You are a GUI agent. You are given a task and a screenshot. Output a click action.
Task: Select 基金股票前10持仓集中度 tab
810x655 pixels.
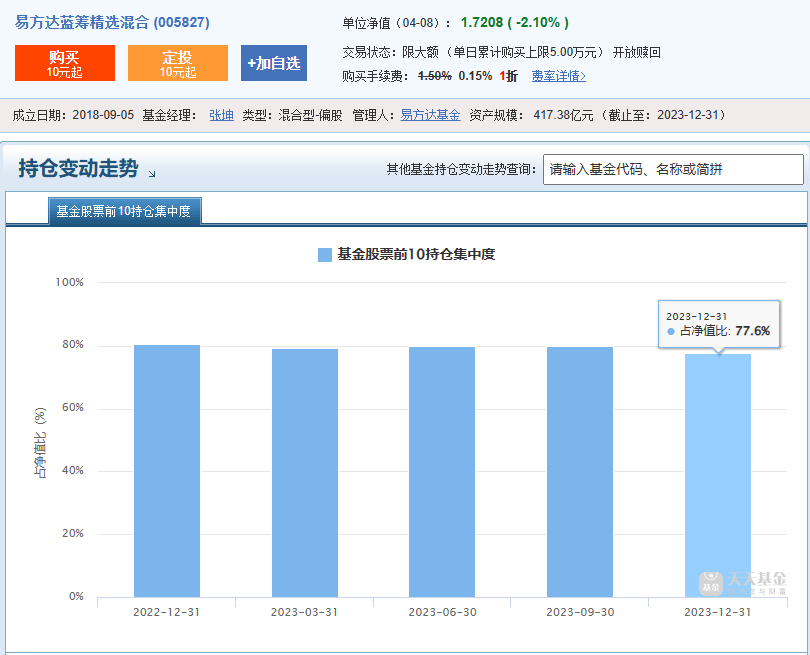124,211
